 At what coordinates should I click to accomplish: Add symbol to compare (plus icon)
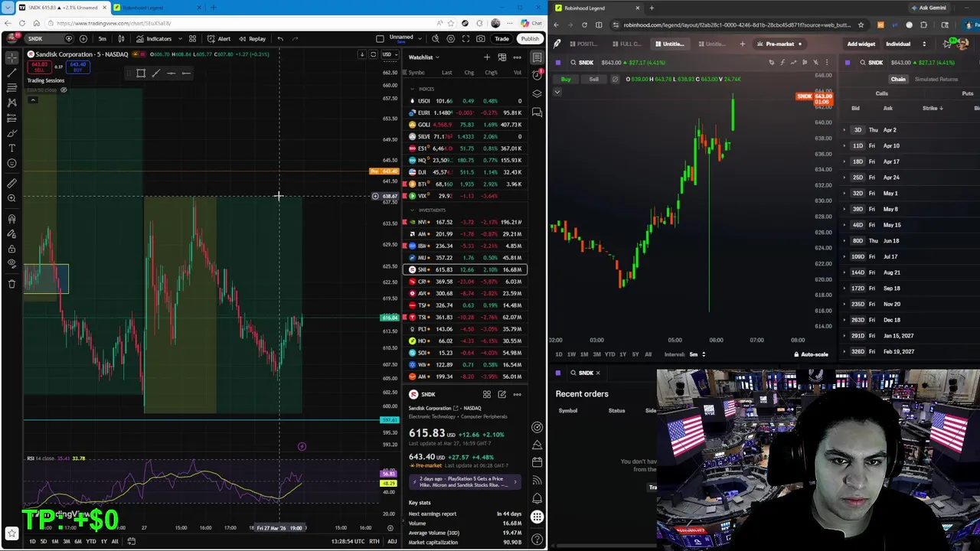pyautogui.click(x=83, y=39)
